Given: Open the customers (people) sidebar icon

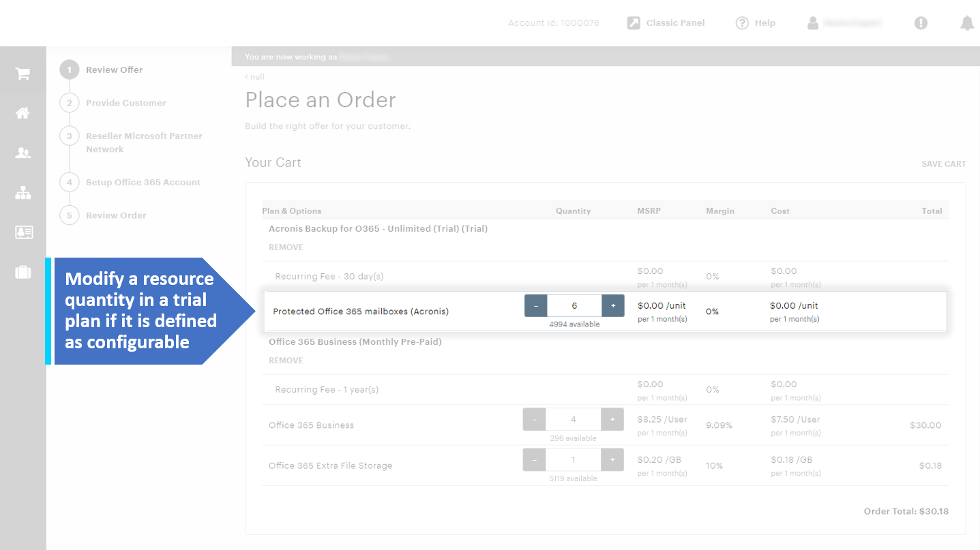Looking at the screenshot, I should pyautogui.click(x=23, y=153).
